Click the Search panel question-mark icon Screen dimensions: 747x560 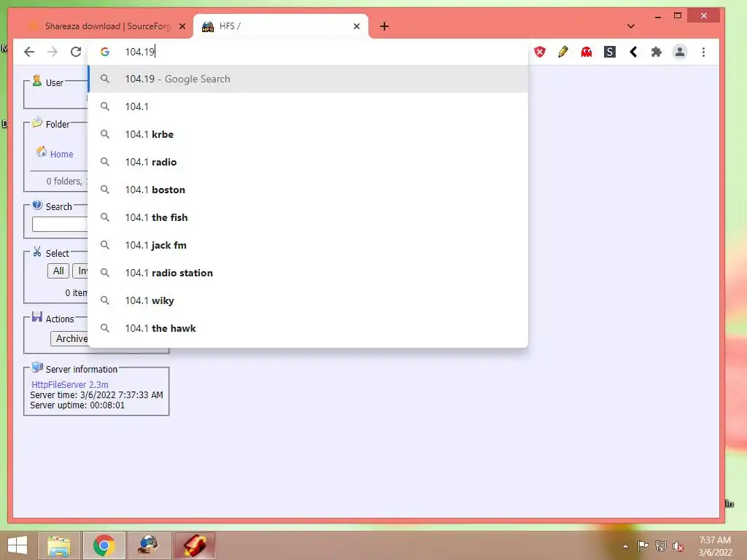[37, 205]
